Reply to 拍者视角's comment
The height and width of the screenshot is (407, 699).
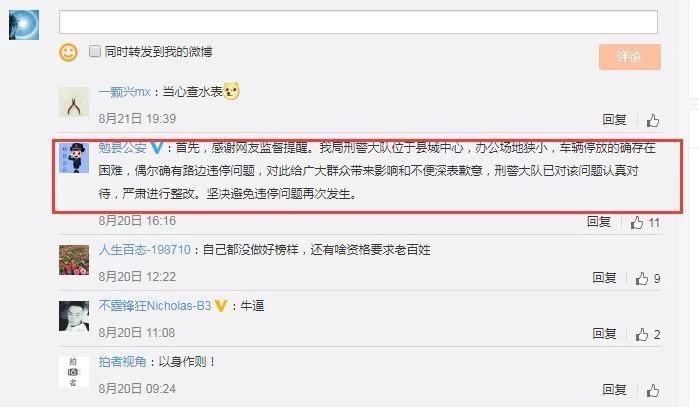pyautogui.click(x=614, y=390)
